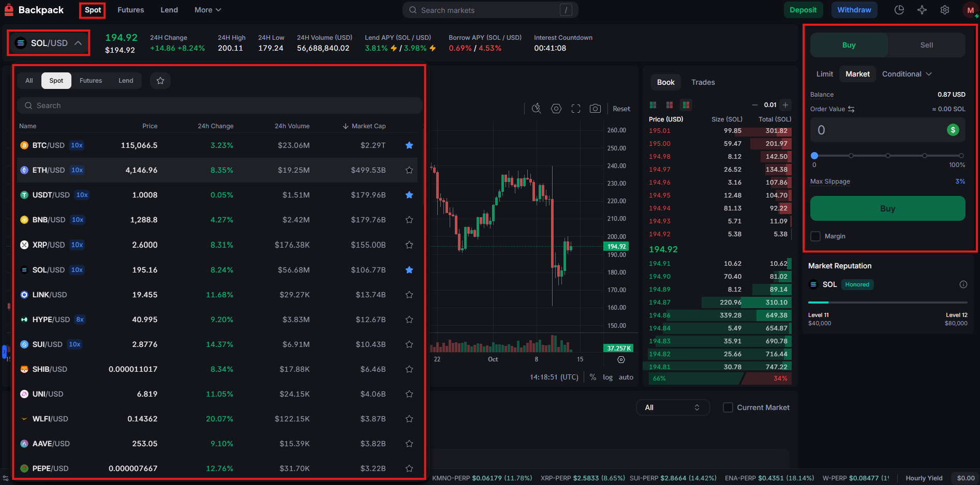
Task: Open Futures in top navigation
Action: coord(131,10)
